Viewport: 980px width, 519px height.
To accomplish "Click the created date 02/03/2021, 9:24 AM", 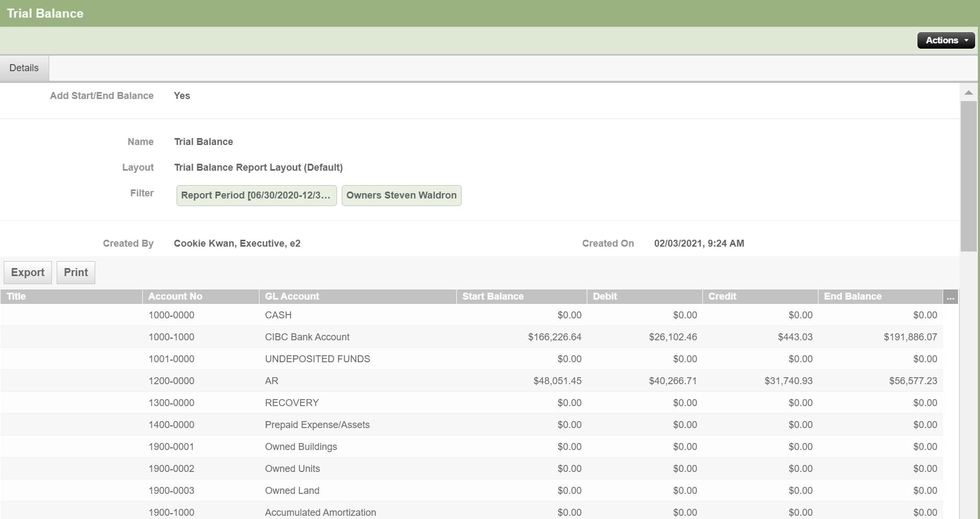I will 699,243.
